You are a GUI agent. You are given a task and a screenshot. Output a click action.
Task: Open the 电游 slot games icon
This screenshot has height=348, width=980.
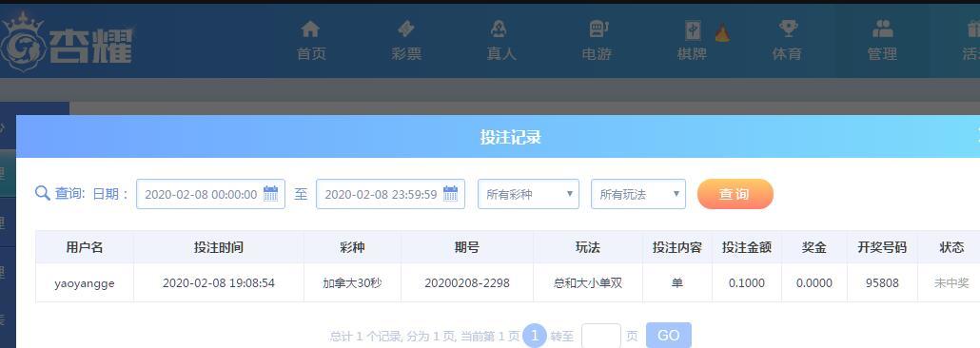pyautogui.click(x=598, y=29)
